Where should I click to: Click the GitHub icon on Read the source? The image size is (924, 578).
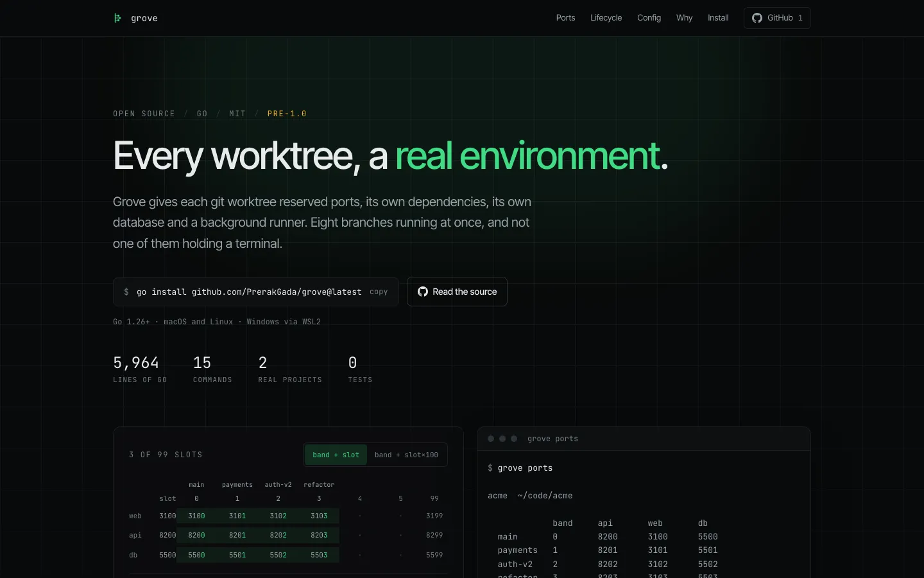click(423, 292)
